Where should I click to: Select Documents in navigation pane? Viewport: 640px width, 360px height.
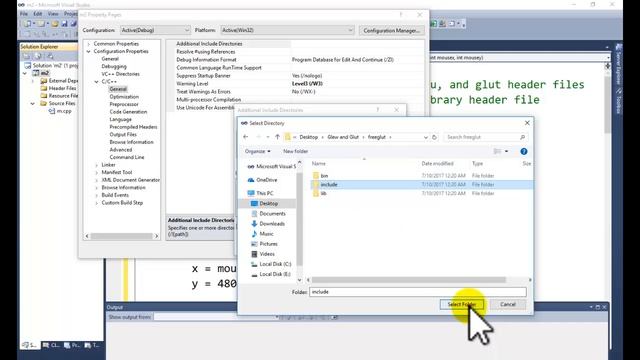coord(272,213)
